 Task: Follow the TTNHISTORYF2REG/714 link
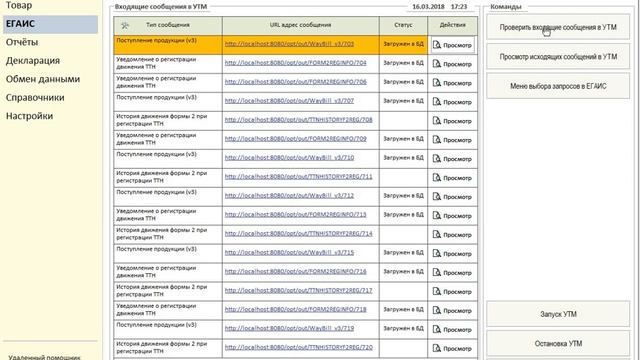point(298,233)
